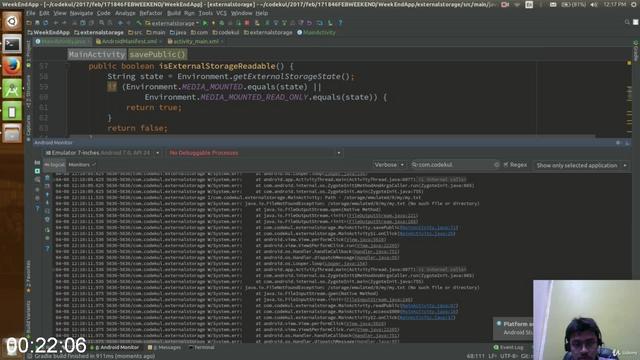
Task: Open the Window menu
Action: [x=241, y=13]
